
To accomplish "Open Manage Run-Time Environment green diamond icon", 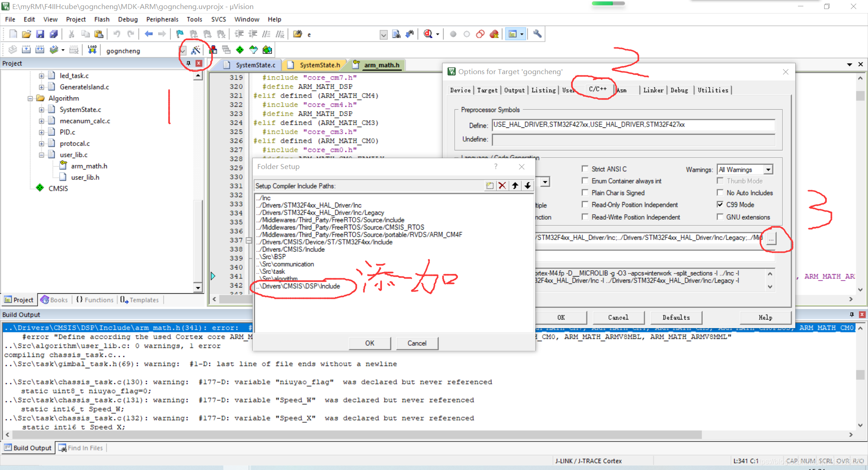I will pyautogui.click(x=240, y=50).
